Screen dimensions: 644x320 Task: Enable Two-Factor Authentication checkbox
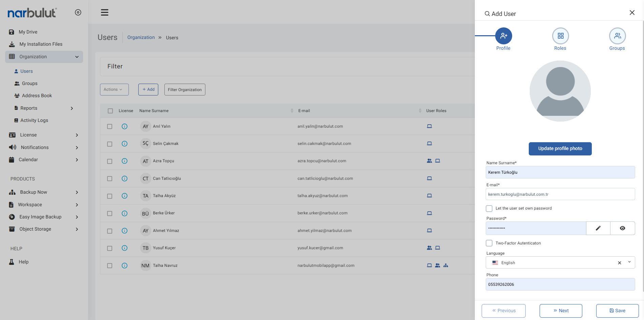coord(489,243)
